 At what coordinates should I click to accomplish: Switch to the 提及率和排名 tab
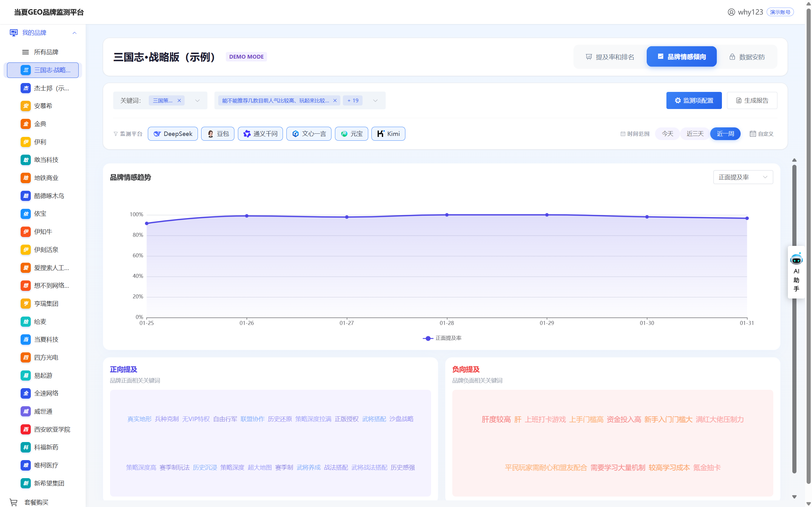[x=610, y=57]
